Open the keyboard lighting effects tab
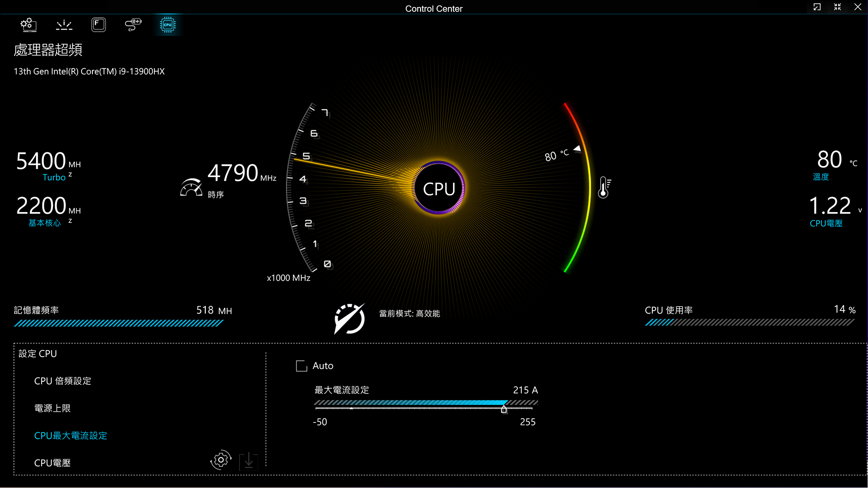This screenshot has width=868, height=488. (64, 25)
